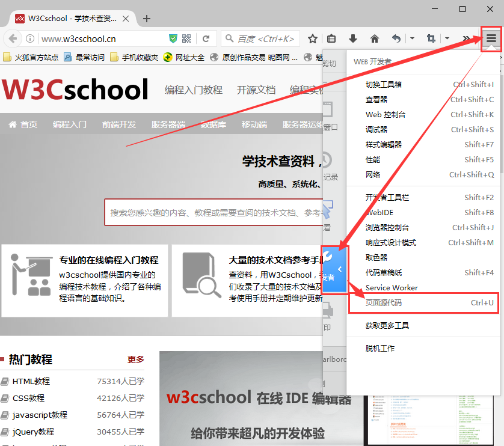Click the developer wrench icon in menu panel
The height and width of the screenshot is (446, 504).
point(327,257)
